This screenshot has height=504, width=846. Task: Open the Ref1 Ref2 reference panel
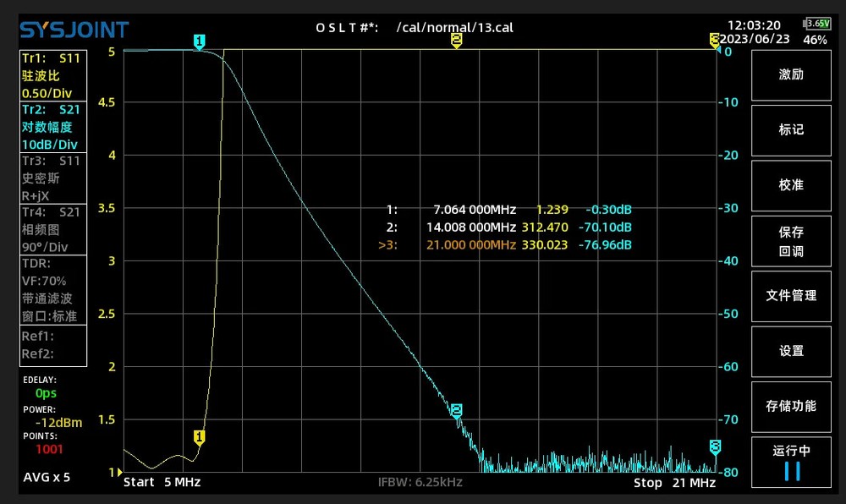[52, 345]
